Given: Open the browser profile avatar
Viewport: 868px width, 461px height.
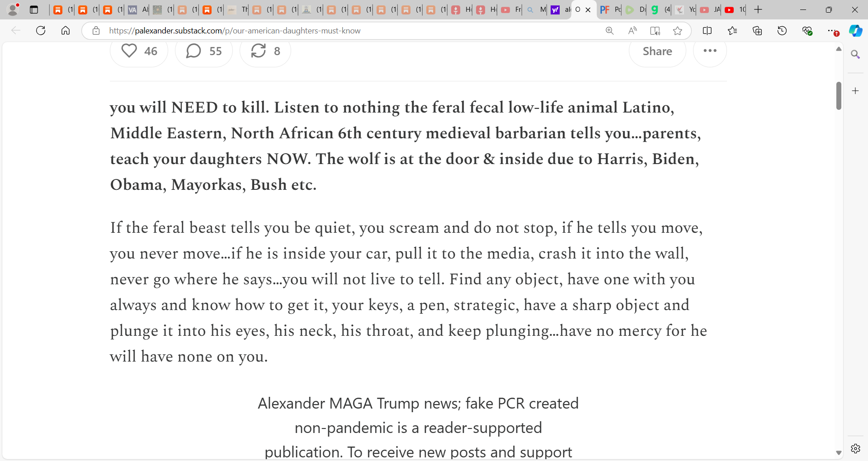Looking at the screenshot, I should [x=14, y=9].
